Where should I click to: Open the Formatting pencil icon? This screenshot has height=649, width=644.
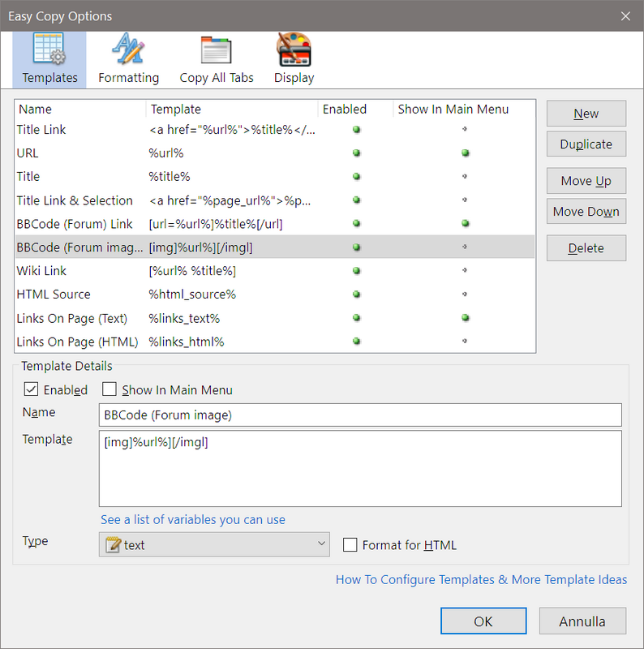[x=128, y=49]
